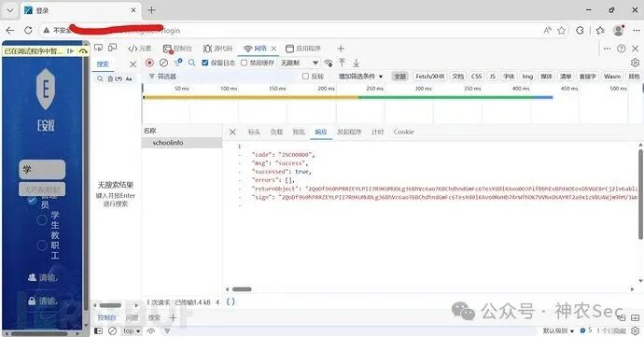This screenshot has height=337, width=644.
Task: Toggle the match case Aa option in search
Action: 129,78
